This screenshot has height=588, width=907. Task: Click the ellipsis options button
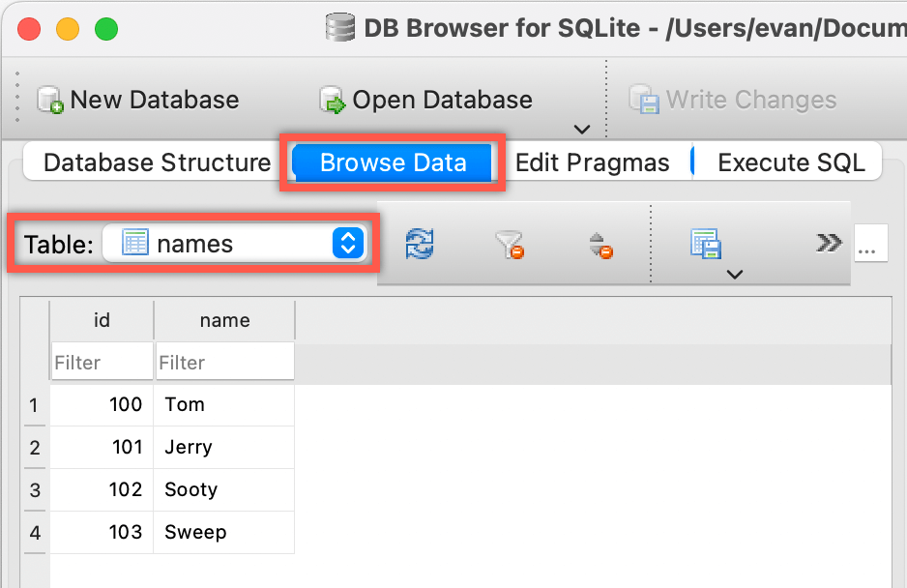pos(870,244)
